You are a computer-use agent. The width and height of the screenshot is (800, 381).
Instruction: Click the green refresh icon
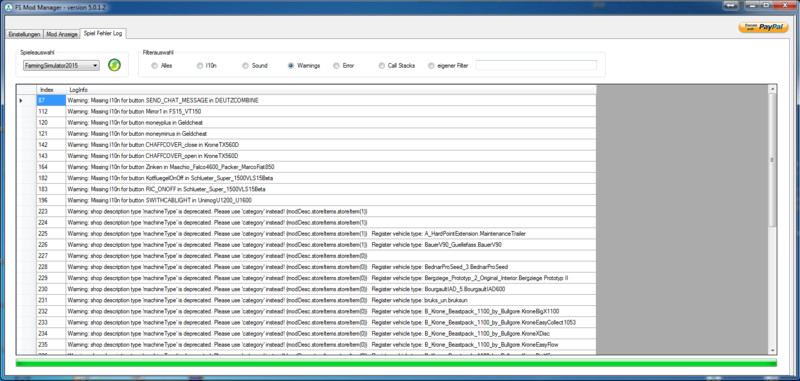coord(114,65)
